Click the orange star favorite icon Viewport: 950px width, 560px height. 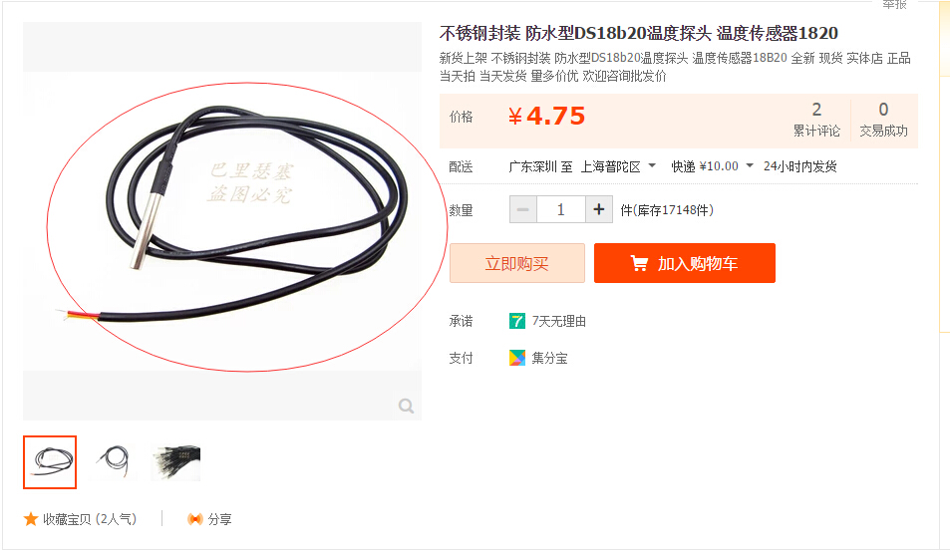click(x=30, y=519)
